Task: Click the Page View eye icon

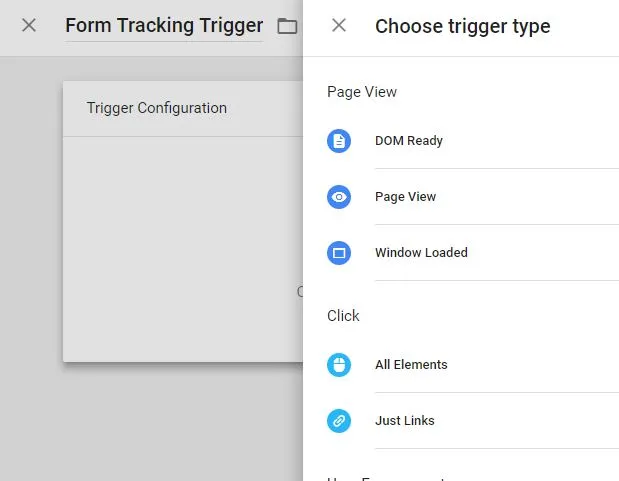Action: tap(339, 197)
